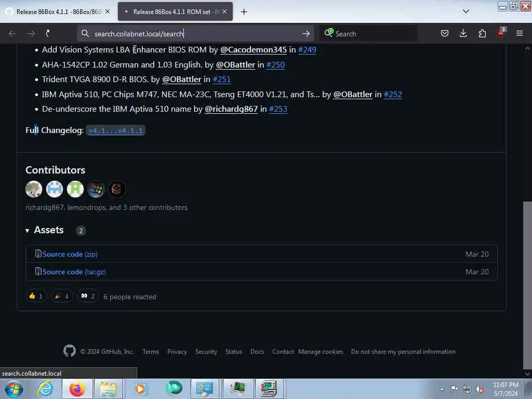Open the Terms footer link
532x399 pixels.
[x=151, y=352]
